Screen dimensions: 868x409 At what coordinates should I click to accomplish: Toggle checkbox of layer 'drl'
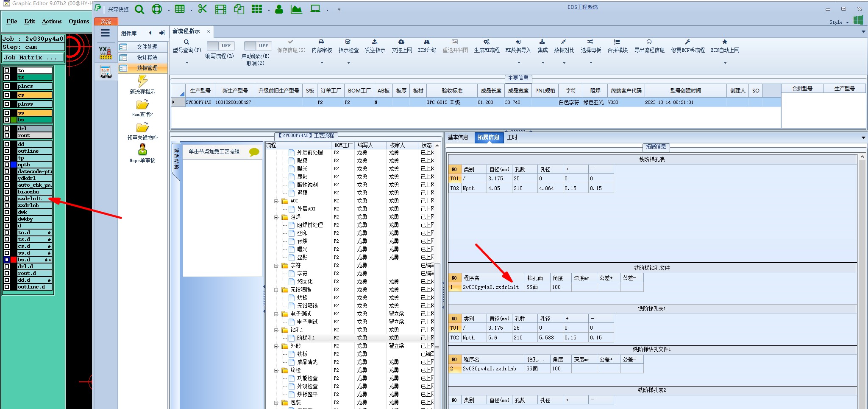(7, 129)
